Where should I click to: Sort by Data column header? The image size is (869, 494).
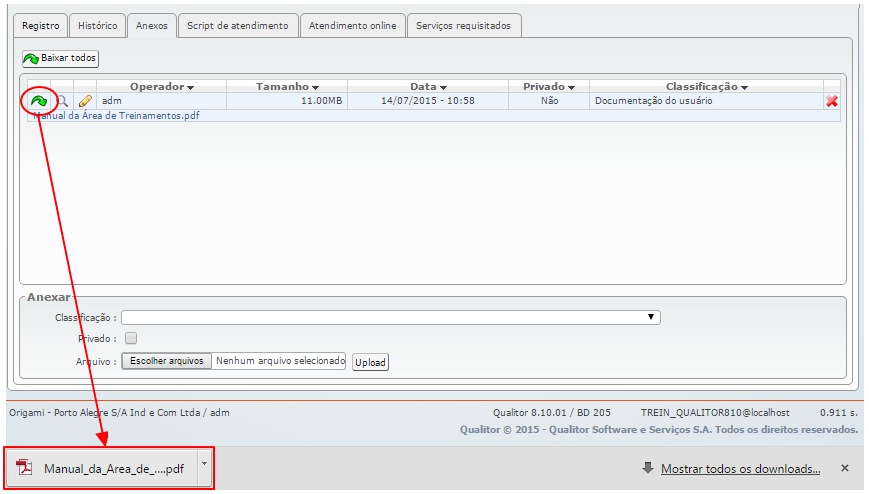pos(428,87)
